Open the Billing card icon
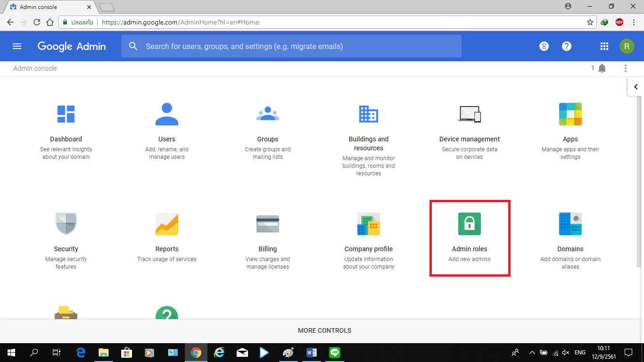This screenshot has height=362, width=644. pyautogui.click(x=268, y=224)
